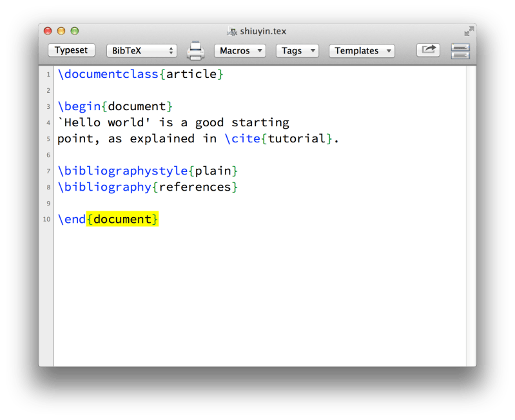Click the shiuyin.tex document icon in title
Screen dimensions: 515x420
(x=232, y=32)
